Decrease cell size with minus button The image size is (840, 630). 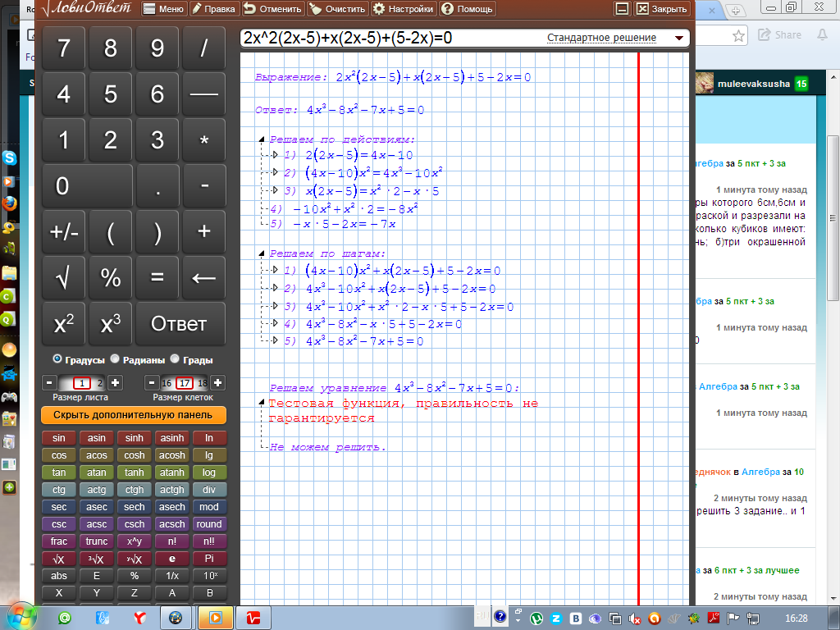tap(152, 382)
